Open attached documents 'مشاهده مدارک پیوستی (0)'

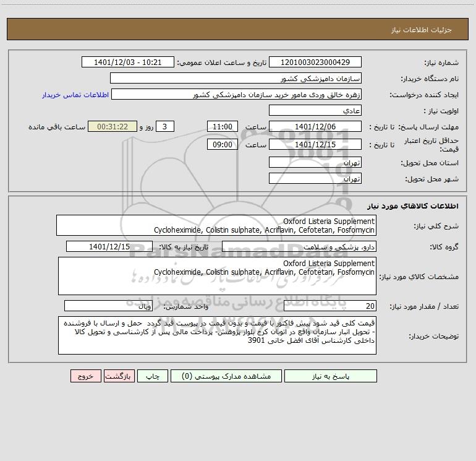point(226,376)
